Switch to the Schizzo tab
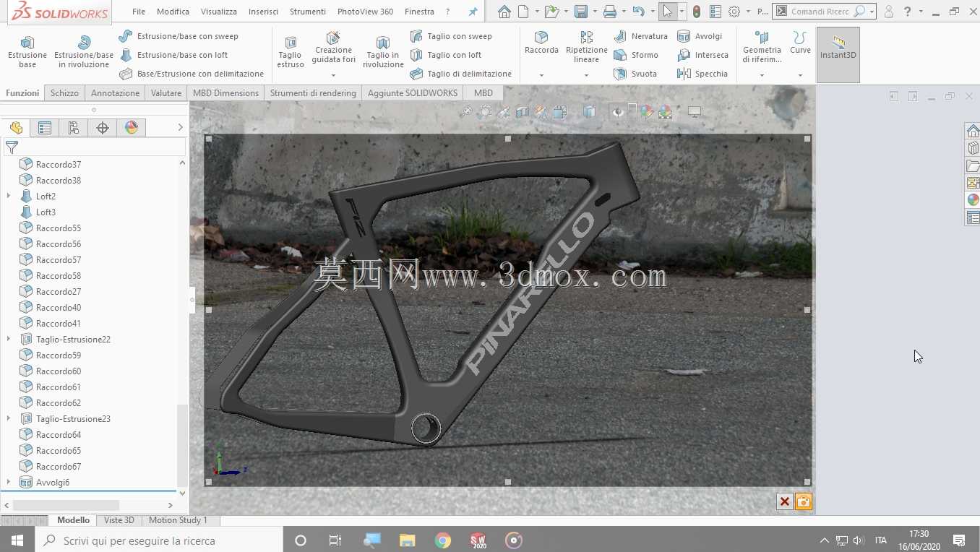The image size is (980, 552). pyautogui.click(x=64, y=93)
